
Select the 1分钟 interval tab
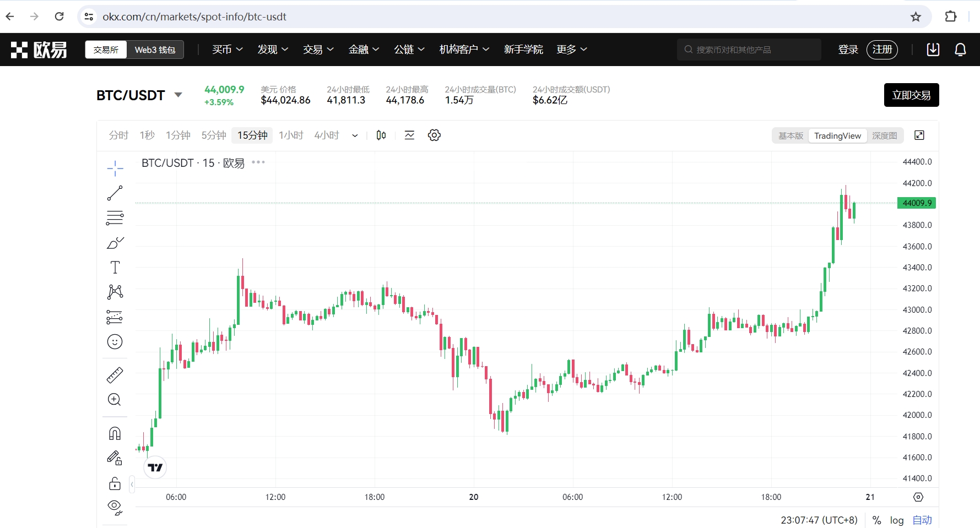point(178,135)
